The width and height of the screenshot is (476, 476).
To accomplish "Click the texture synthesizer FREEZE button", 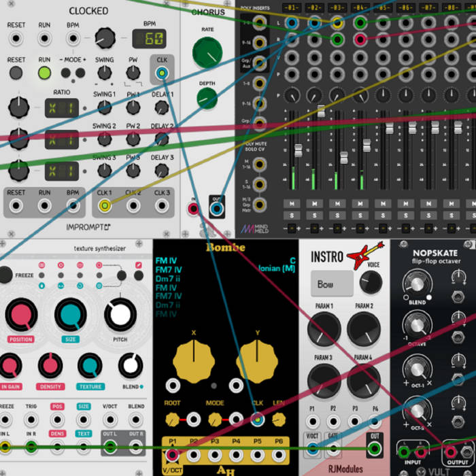I will 5,275.
